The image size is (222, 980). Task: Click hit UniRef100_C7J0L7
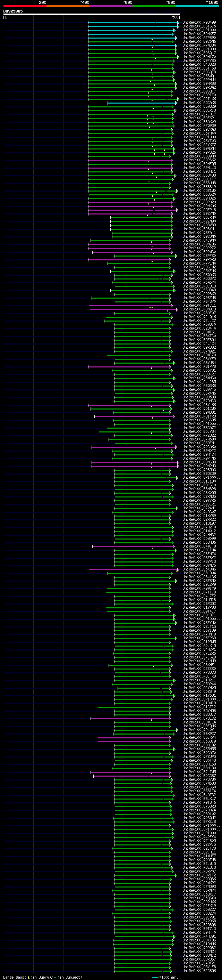(199, 114)
